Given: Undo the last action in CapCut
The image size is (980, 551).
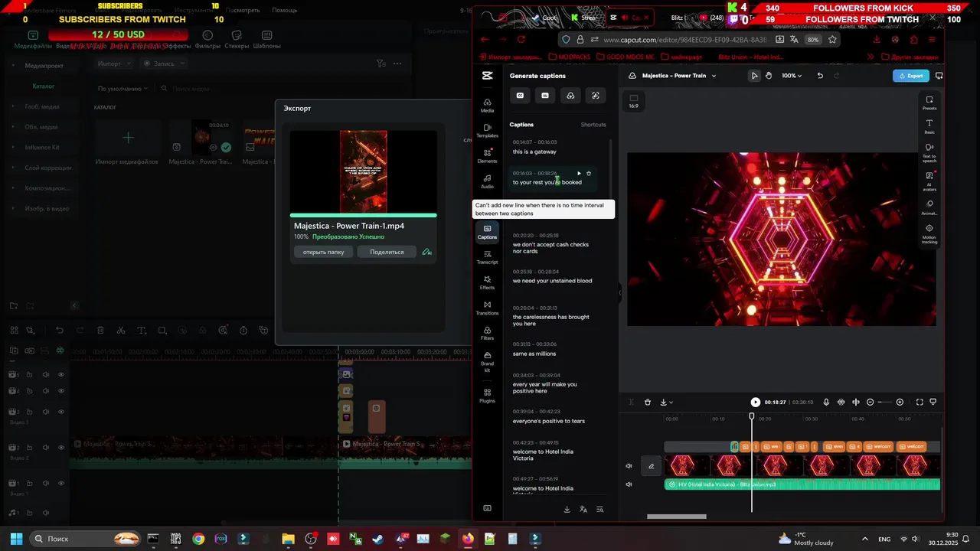Looking at the screenshot, I should 820,76.
